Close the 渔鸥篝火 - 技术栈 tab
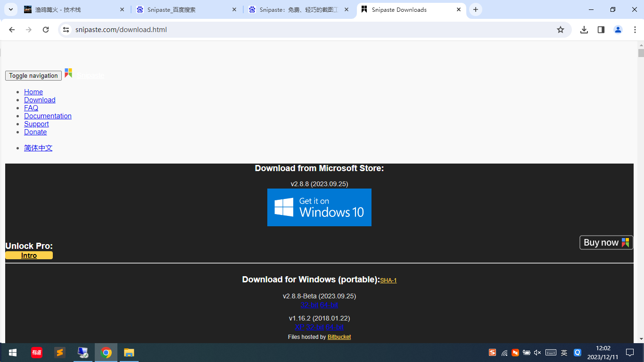 click(122, 9)
